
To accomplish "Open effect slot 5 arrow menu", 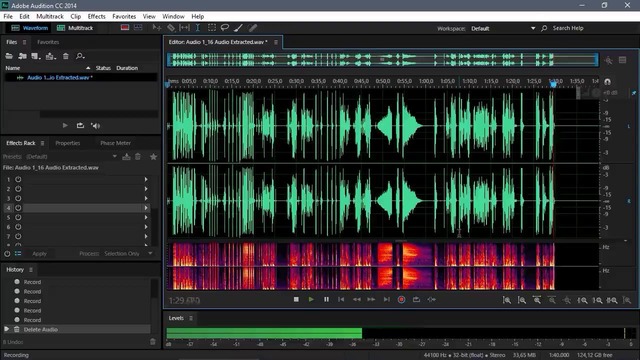I will 146,217.
